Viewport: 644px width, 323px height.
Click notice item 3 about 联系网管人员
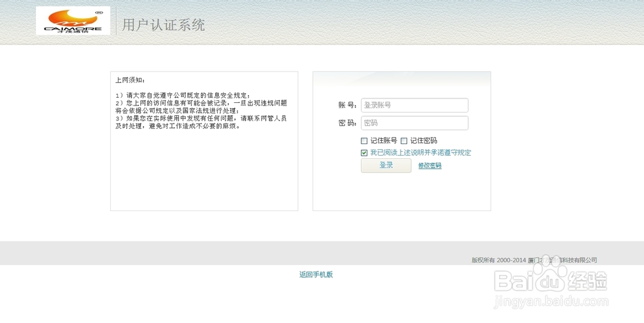click(x=201, y=122)
